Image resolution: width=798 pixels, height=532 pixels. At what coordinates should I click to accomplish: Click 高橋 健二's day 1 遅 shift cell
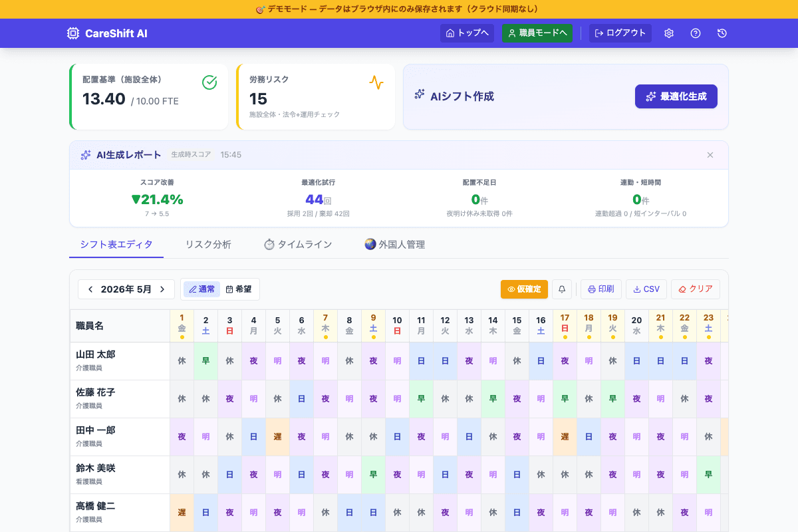(182, 513)
